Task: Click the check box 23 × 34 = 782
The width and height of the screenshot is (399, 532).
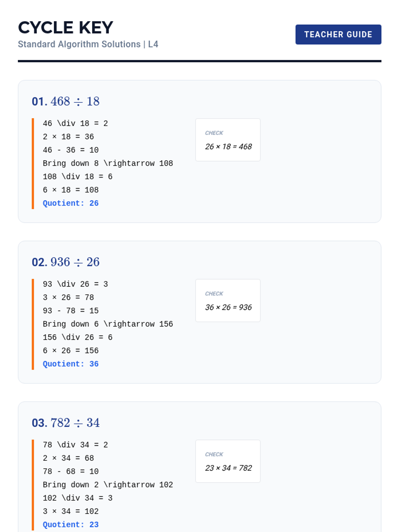Action: point(228,461)
